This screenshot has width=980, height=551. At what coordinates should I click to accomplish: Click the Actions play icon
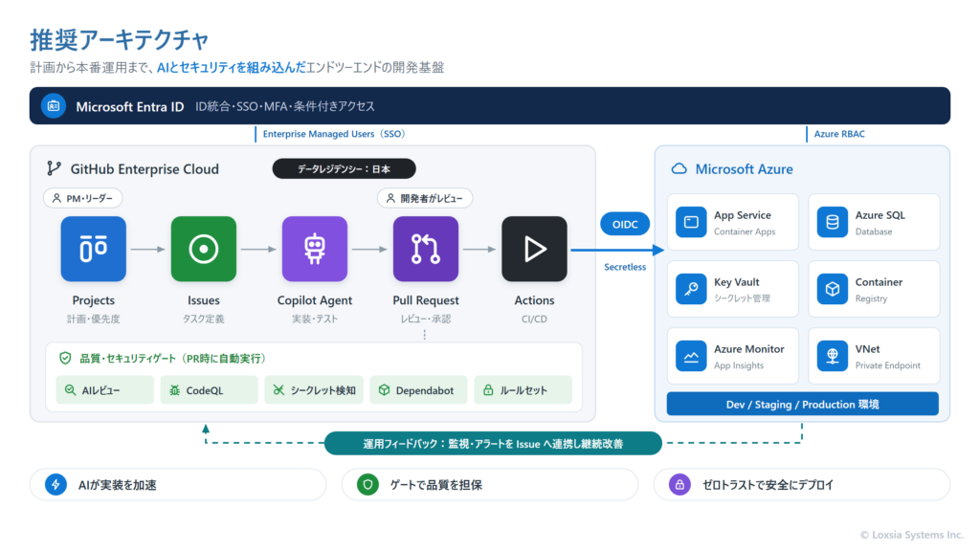pyautogui.click(x=534, y=249)
